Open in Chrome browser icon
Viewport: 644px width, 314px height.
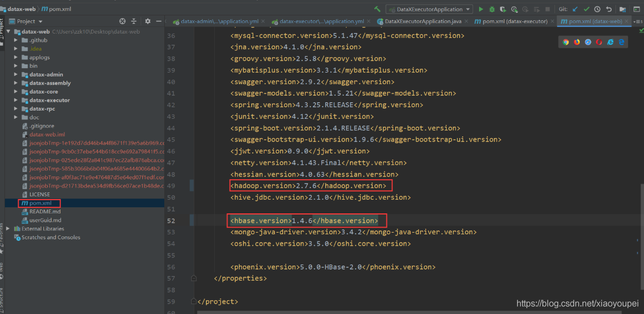pos(566,42)
